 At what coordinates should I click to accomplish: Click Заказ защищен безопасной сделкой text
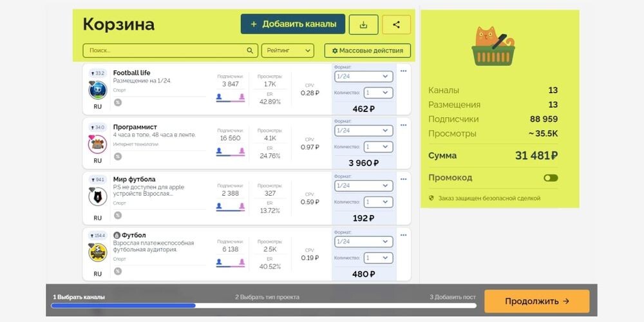[489, 198]
